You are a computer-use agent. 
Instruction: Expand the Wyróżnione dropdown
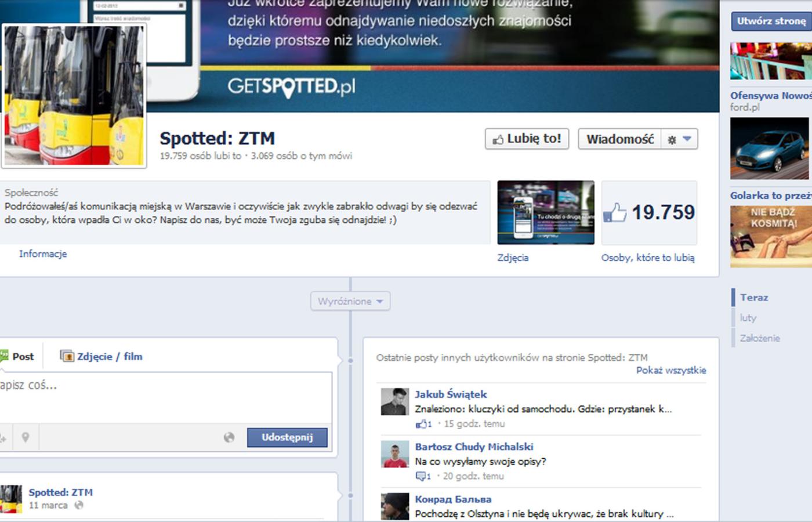[x=350, y=301]
